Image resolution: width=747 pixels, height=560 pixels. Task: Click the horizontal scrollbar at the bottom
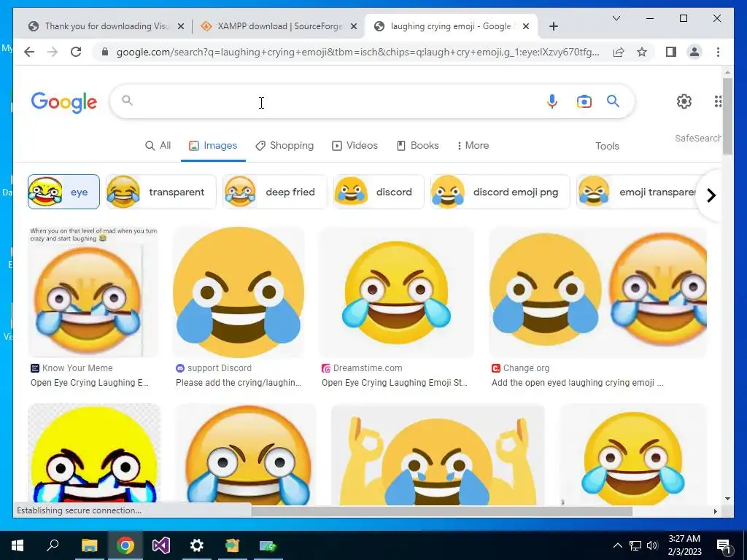click(x=441, y=511)
